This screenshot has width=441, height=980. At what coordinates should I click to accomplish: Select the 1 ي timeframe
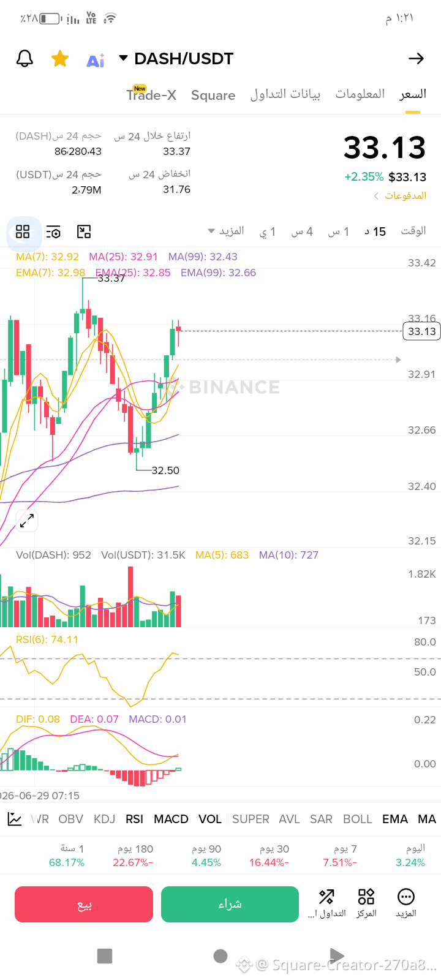point(268,232)
